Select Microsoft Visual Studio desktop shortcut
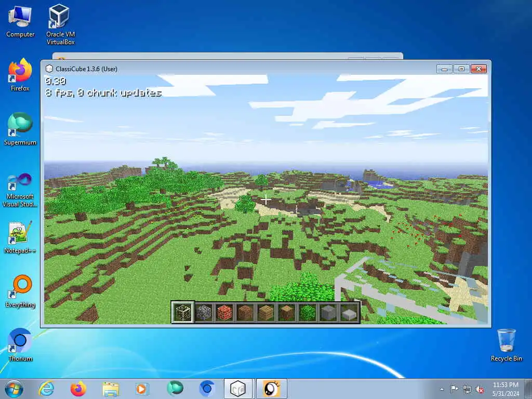532x399 pixels. point(20,190)
